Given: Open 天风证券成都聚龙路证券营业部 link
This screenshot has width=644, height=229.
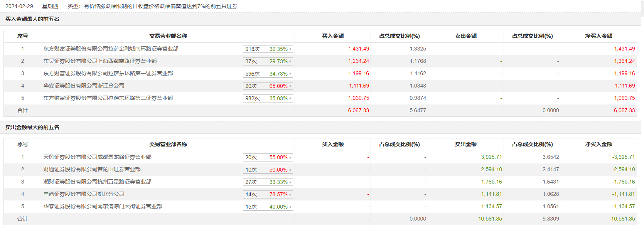Looking at the screenshot, I should click(97, 157).
